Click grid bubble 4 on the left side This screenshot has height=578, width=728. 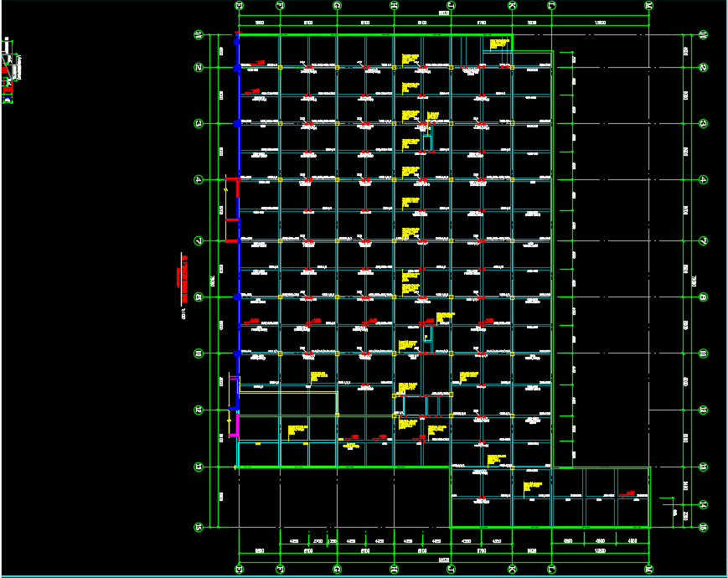pyautogui.click(x=199, y=179)
